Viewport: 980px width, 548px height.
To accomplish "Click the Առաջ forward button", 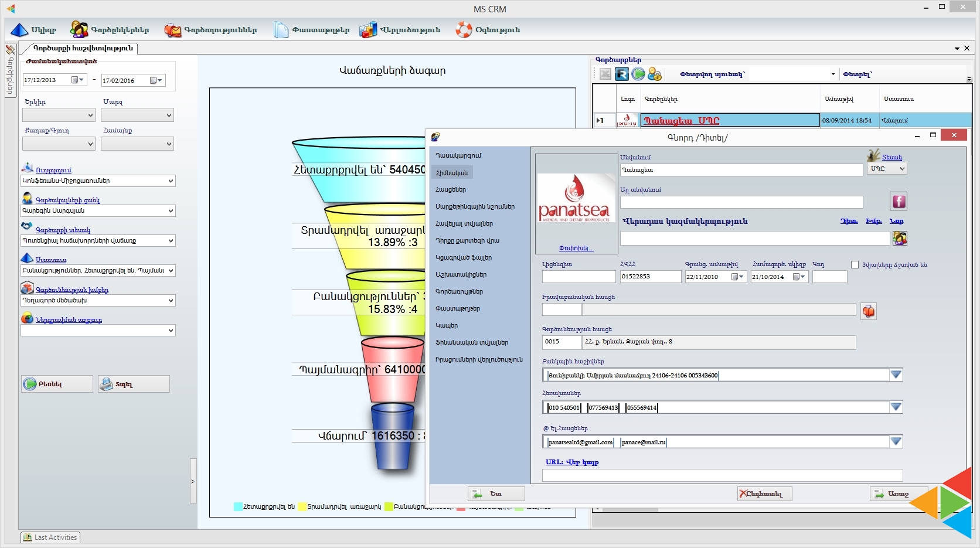I will coord(899,494).
